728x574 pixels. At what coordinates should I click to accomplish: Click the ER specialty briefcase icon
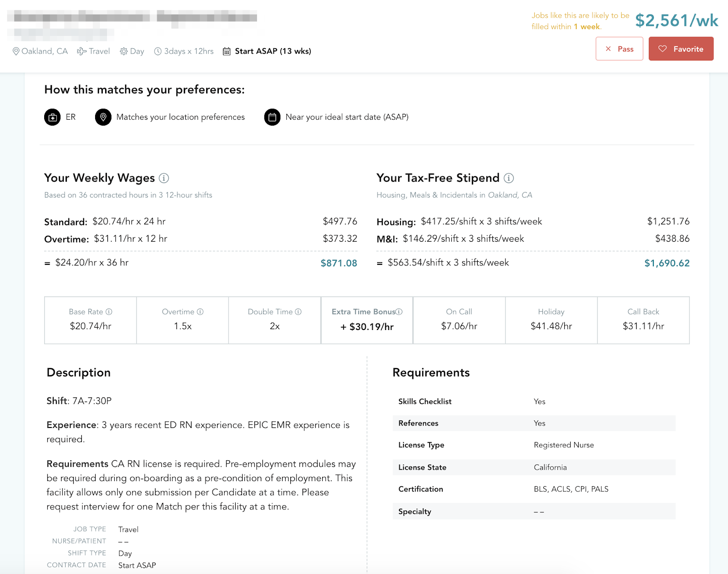coord(52,117)
